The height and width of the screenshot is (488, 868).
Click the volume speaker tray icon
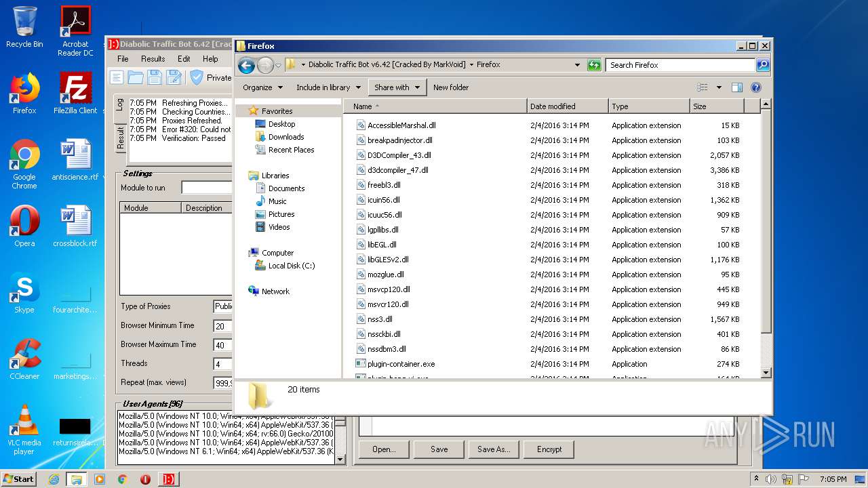[770, 479]
